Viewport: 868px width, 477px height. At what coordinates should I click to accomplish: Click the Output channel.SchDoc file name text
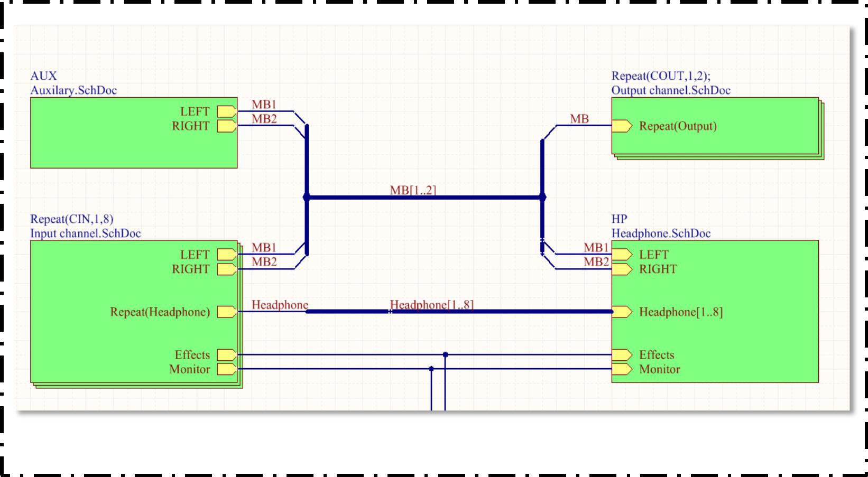pyautogui.click(x=671, y=90)
